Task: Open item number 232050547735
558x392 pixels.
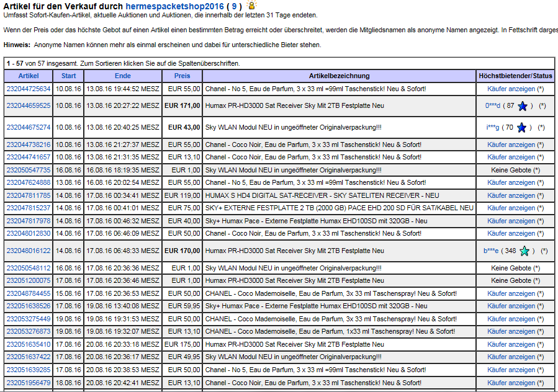Action: [29, 170]
